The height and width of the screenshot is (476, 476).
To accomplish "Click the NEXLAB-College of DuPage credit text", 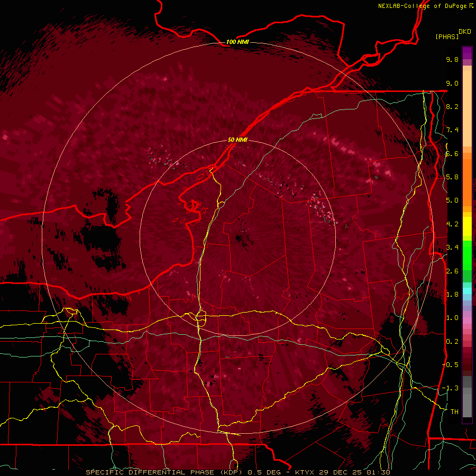I will (x=422, y=6).
